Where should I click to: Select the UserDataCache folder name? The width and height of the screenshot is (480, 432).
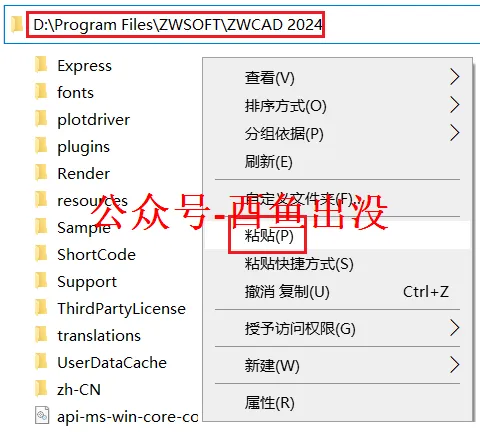pyautogui.click(x=112, y=362)
